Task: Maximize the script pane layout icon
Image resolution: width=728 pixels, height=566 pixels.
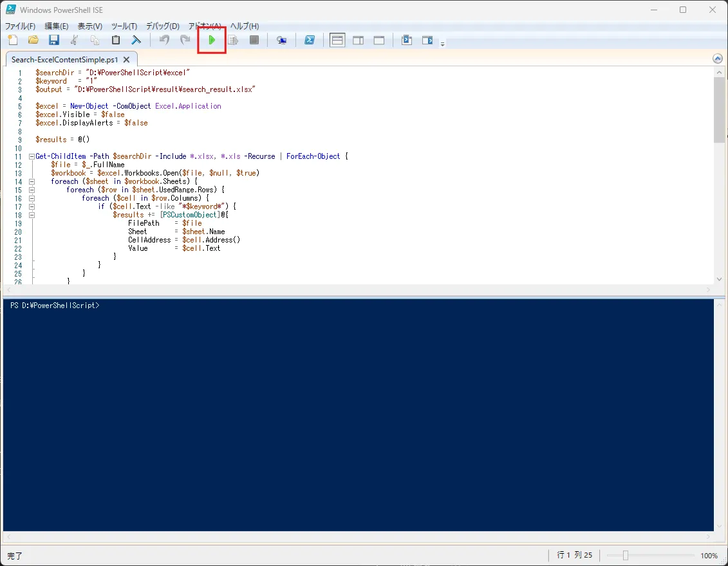Action: [x=379, y=41]
